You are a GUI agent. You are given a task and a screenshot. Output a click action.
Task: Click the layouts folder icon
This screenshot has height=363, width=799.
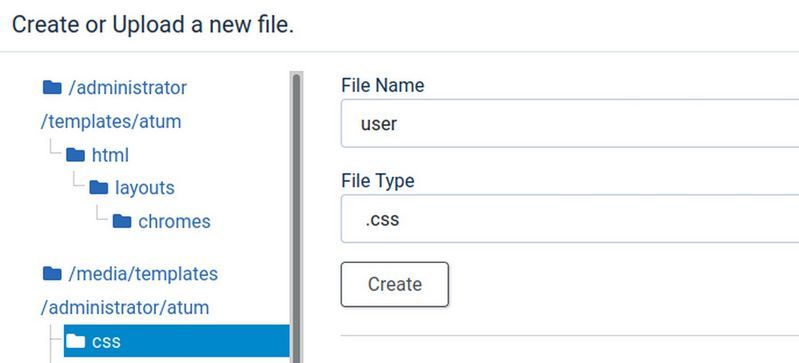[99, 188]
